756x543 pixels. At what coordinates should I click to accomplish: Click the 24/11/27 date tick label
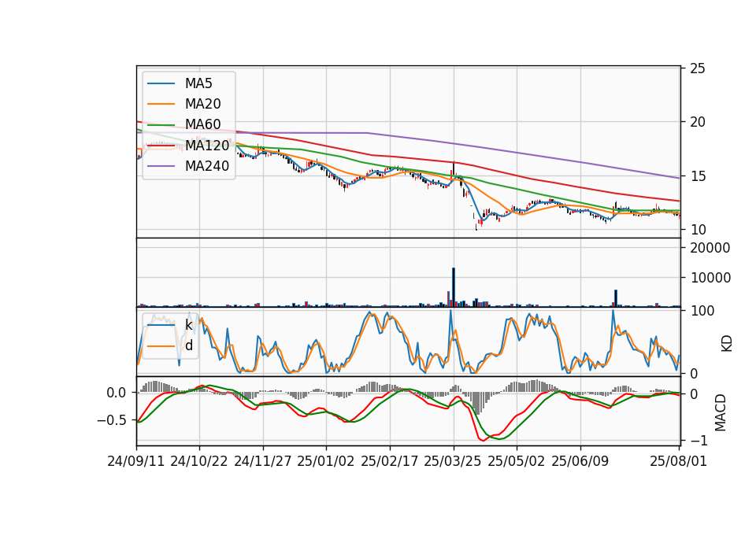click(263, 461)
